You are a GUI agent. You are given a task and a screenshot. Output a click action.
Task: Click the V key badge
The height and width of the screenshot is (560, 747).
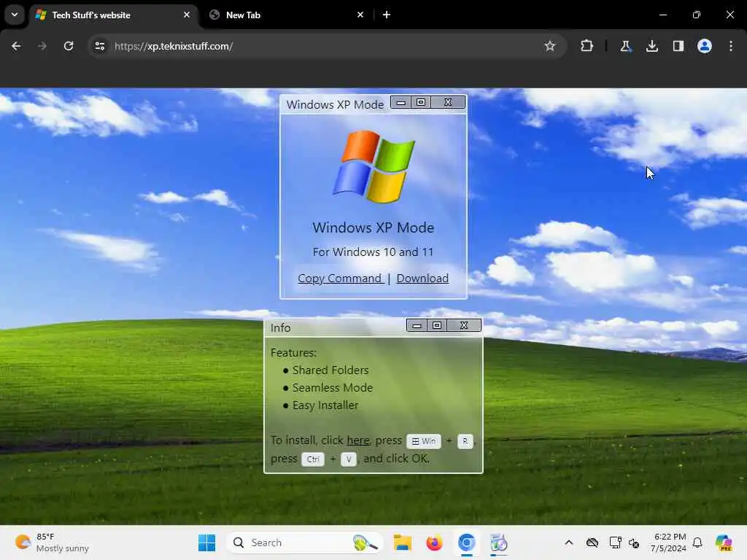pyautogui.click(x=349, y=459)
